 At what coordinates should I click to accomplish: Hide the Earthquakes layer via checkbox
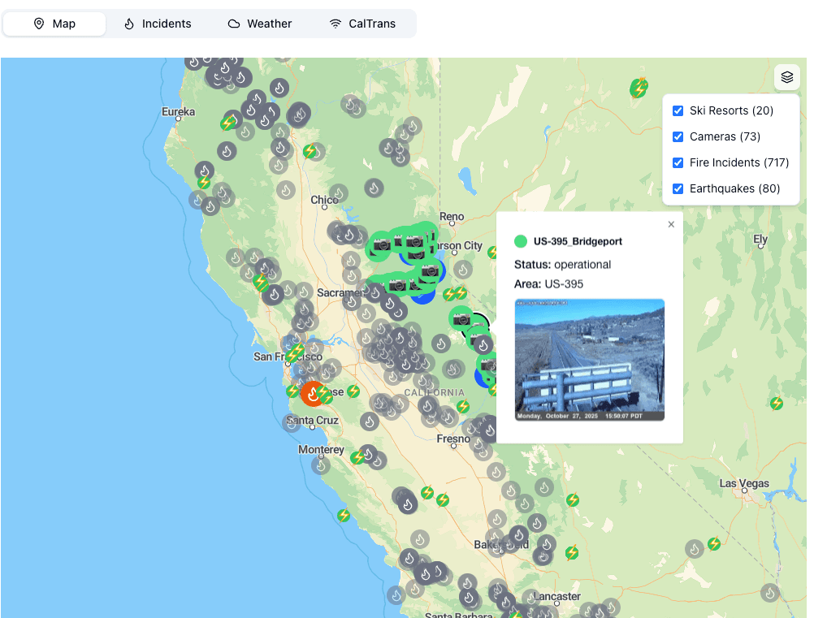pos(678,188)
